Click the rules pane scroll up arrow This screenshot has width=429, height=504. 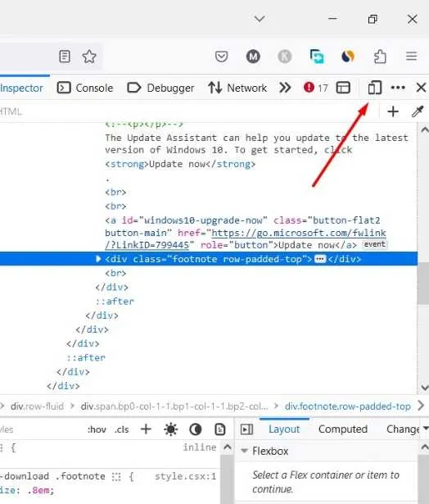tap(228, 447)
